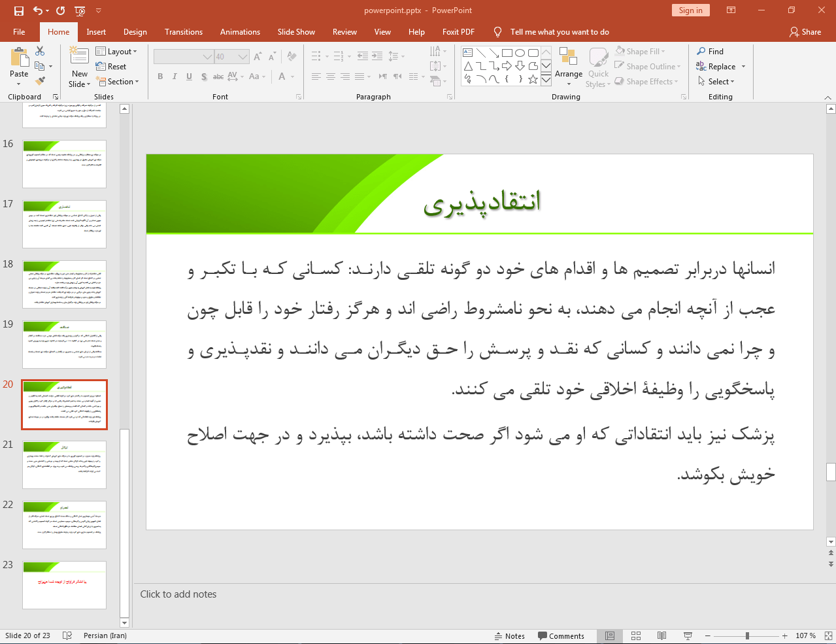Switch to the Design tab
The height and width of the screenshot is (644, 836).
(135, 32)
